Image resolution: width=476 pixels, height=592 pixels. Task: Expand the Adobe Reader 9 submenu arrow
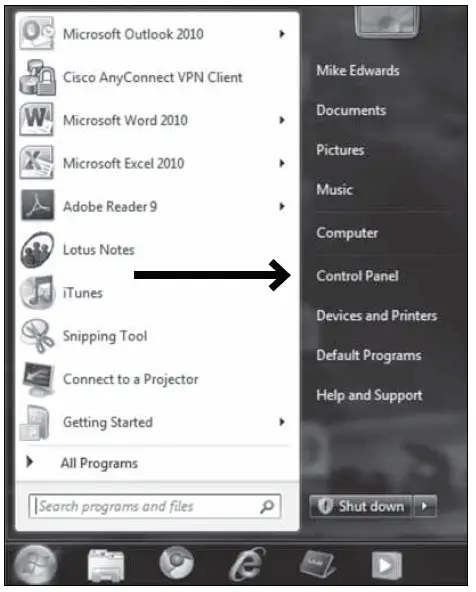pyautogui.click(x=282, y=206)
